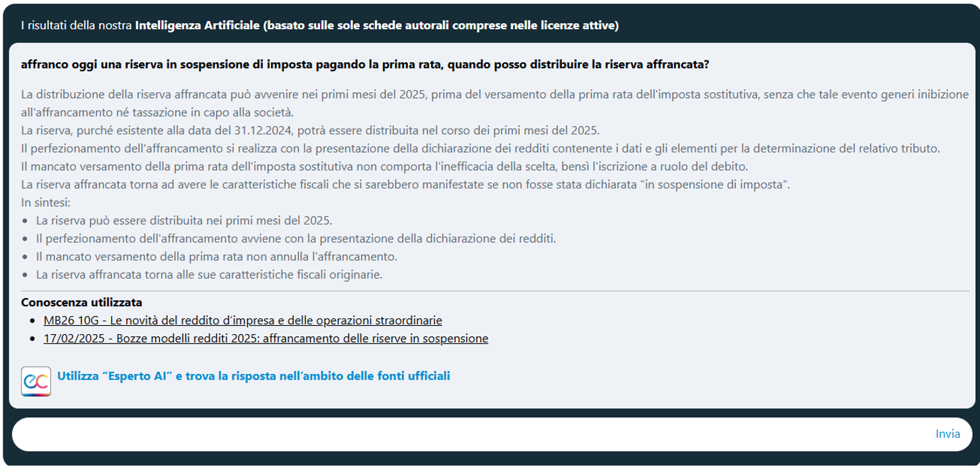Image resolution: width=980 pixels, height=471 pixels.
Task: Click the bullet "Il perfezionamento dell'affrancamento avviene"
Action: 295,239
